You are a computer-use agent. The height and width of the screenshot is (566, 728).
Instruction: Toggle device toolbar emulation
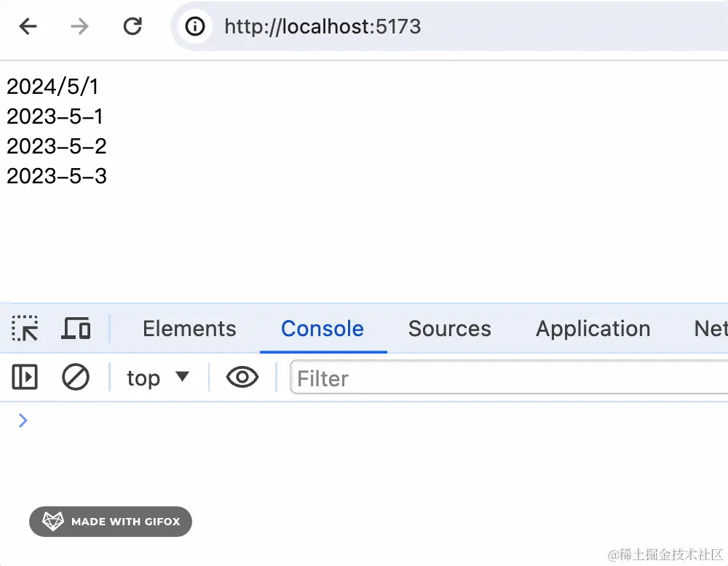point(76,328)
